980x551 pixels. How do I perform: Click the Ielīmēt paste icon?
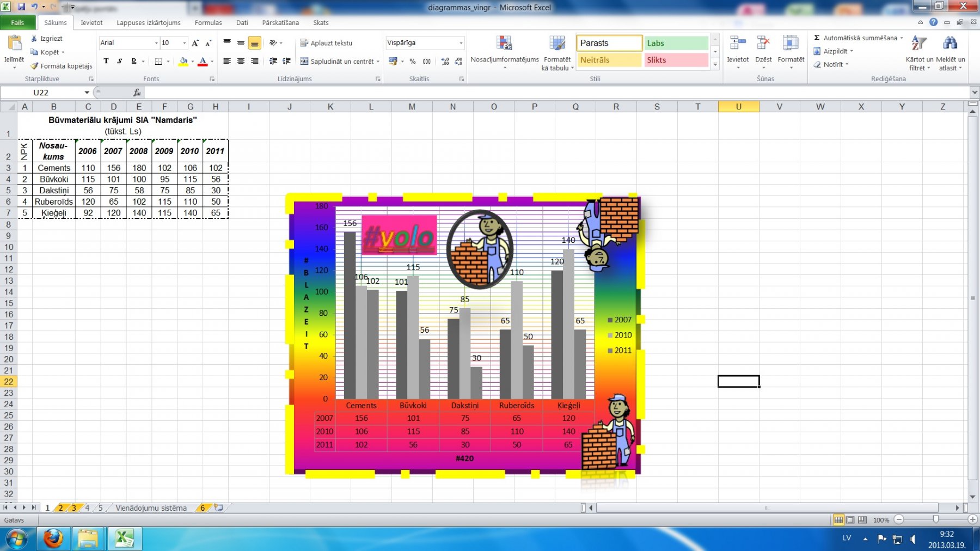pyautogui.click(x=14, y=44)
